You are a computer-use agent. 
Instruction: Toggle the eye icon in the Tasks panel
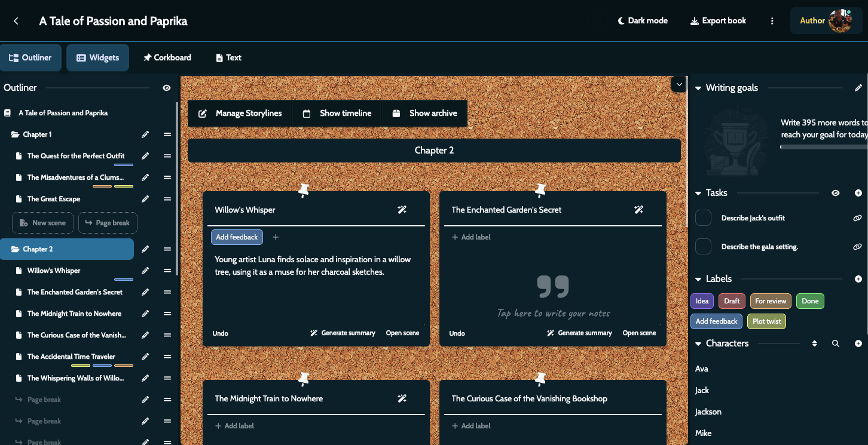[836, 193]
